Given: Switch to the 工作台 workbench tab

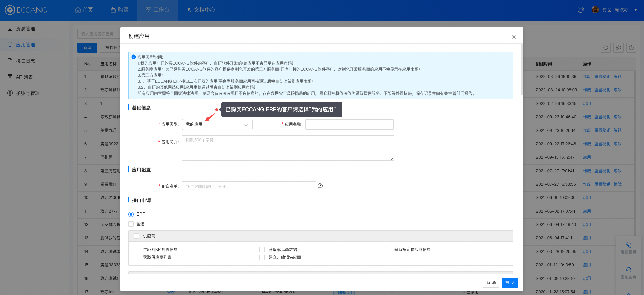Looking at the screenshot, I should 157,10.
